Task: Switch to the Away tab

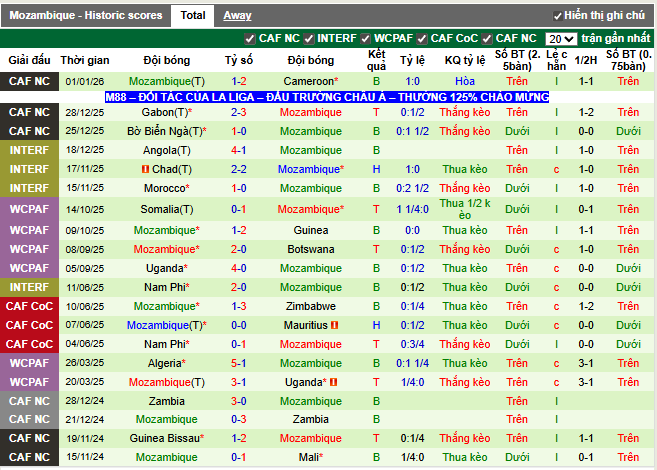Action: 237,15
